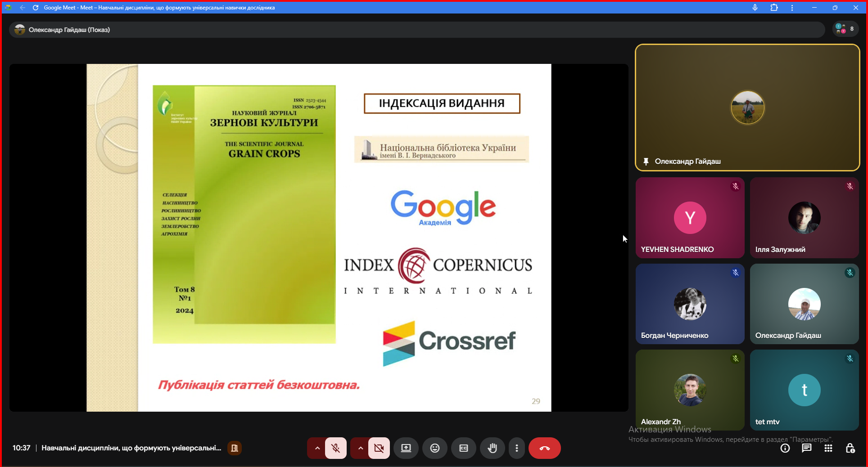Restore down the Google Meet window

point(835,8)
